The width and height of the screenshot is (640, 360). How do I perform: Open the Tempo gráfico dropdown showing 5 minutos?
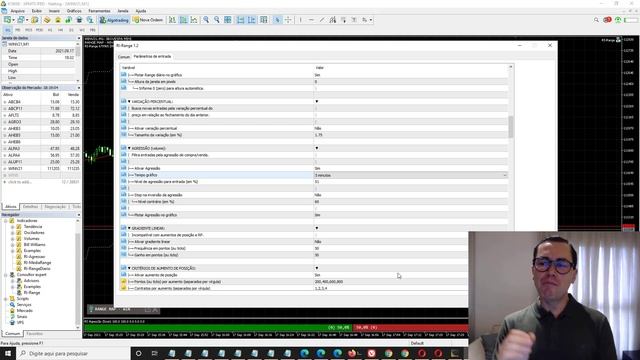click(411, 175)
